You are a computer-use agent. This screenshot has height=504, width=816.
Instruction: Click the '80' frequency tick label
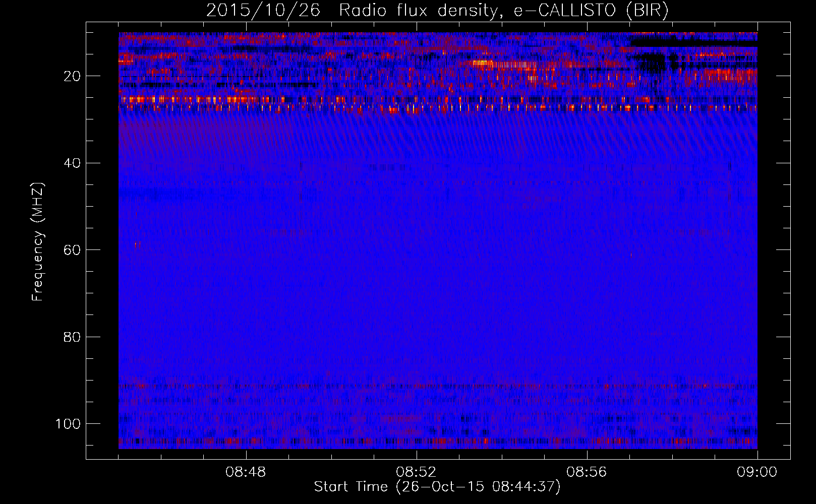[72, 337]
